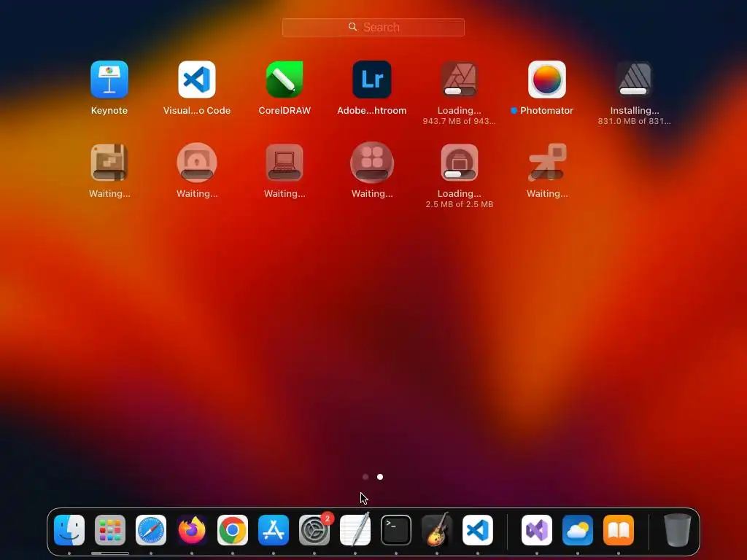Open the App Store from the Dock
Screen dimensions: 747x560
point(274,530)
